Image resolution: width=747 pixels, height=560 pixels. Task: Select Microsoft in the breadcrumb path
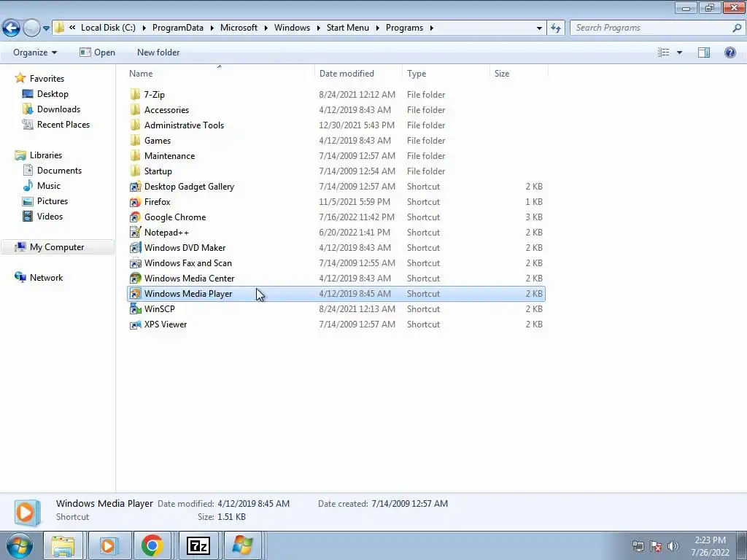pos(239,28)
